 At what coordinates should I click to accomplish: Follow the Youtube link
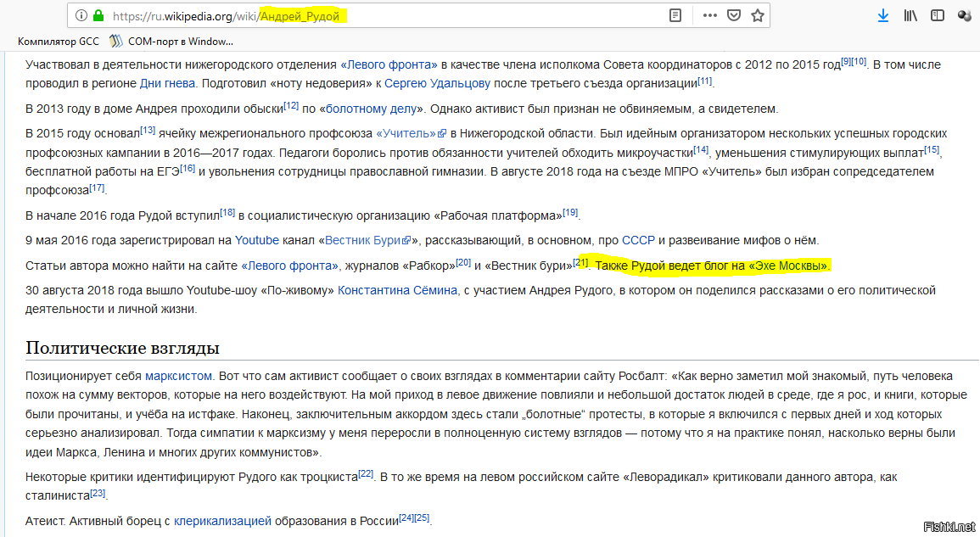(x=257, y=241)
